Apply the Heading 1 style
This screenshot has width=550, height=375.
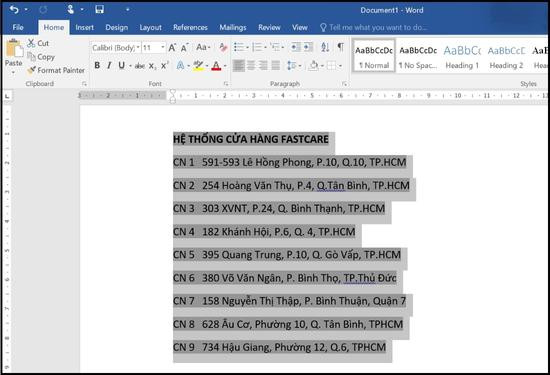pos(462,56)
